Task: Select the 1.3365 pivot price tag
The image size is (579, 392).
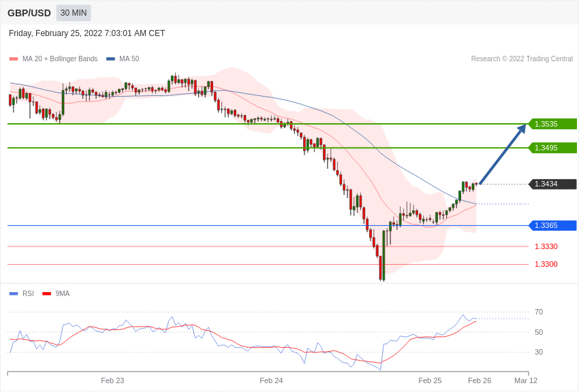Action: point(552,225)
